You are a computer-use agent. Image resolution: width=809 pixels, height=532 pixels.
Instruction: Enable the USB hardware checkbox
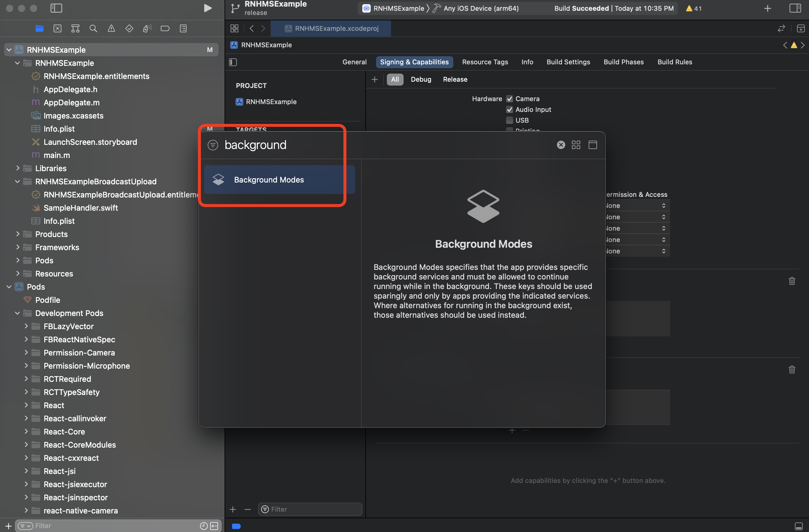[x=509, y=120]
